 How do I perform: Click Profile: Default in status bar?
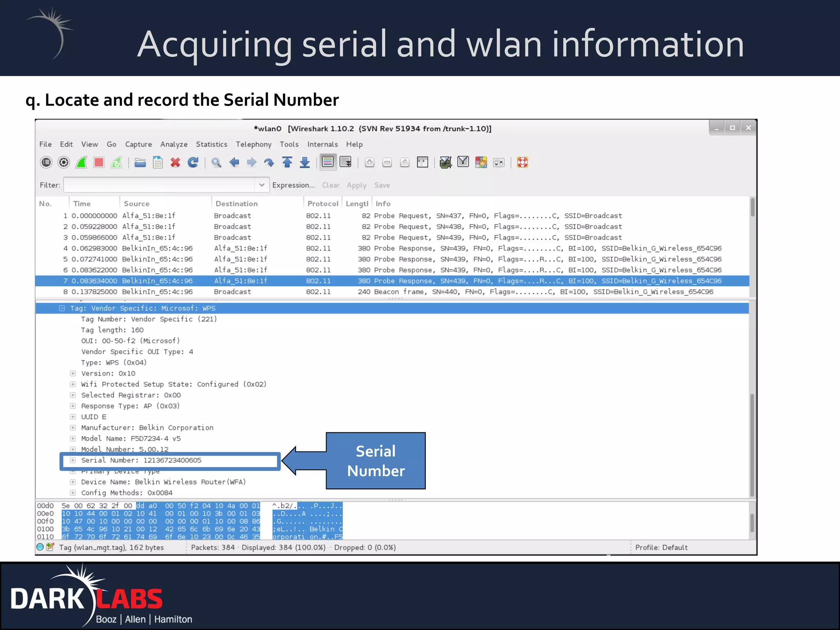[661, 548]
